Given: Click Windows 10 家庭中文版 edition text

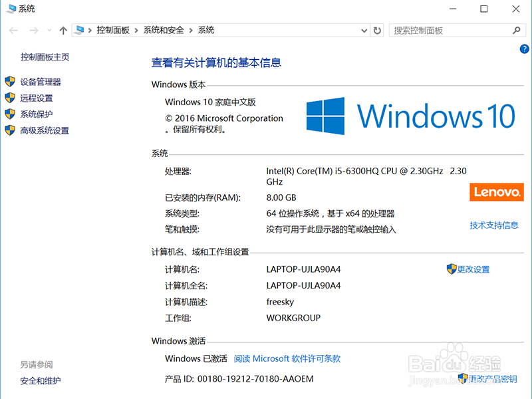Looking at the screenshot, I should point(210,102).
